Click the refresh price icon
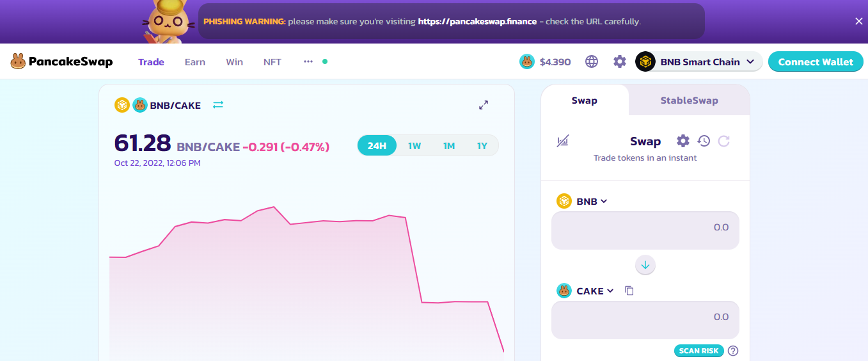 [x=723, y=141]
